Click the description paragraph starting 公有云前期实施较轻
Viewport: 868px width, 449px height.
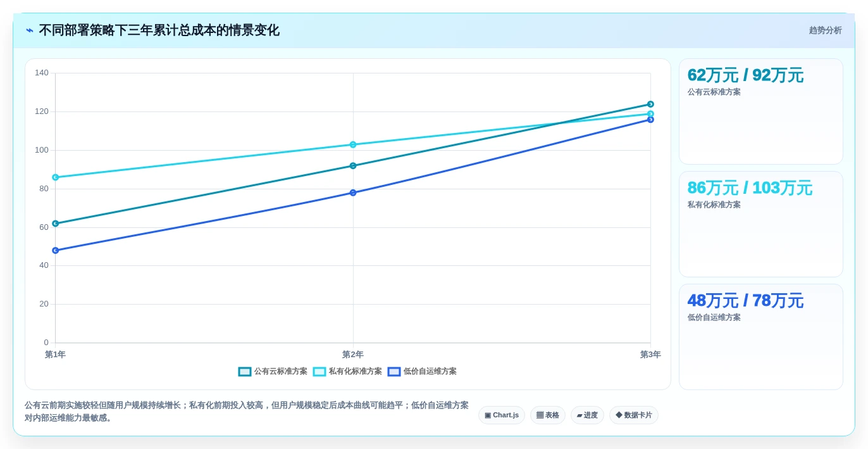[247, 412]
